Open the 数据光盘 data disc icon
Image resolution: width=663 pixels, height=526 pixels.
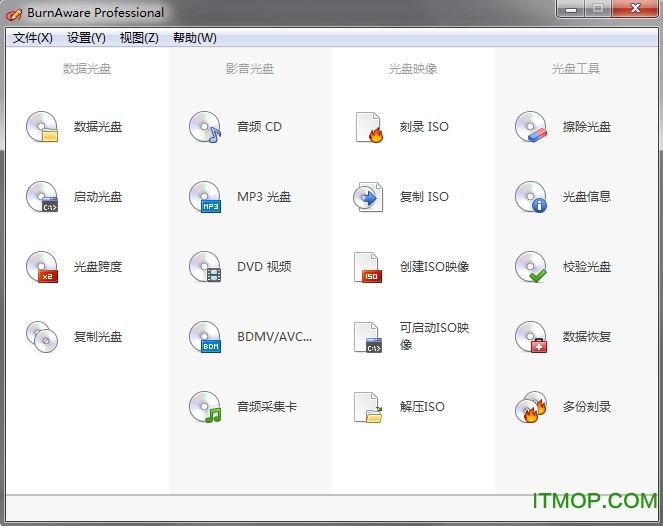[x=42, y=127]
